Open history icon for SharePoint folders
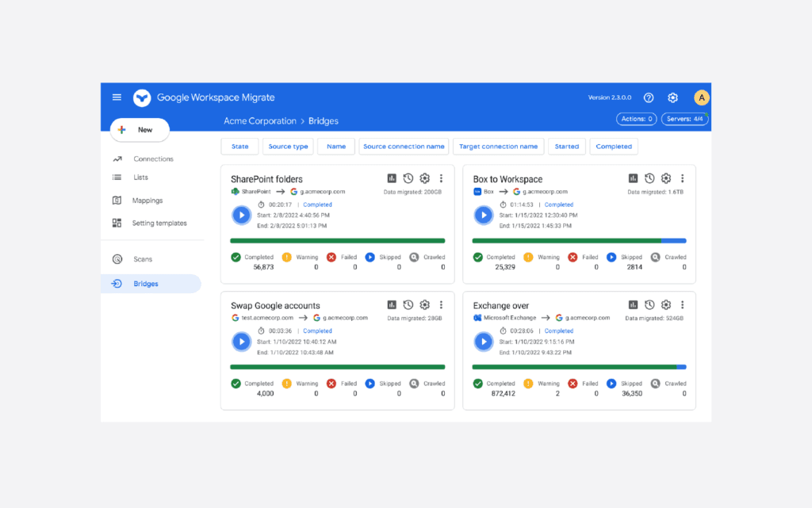 coord(408,178)
